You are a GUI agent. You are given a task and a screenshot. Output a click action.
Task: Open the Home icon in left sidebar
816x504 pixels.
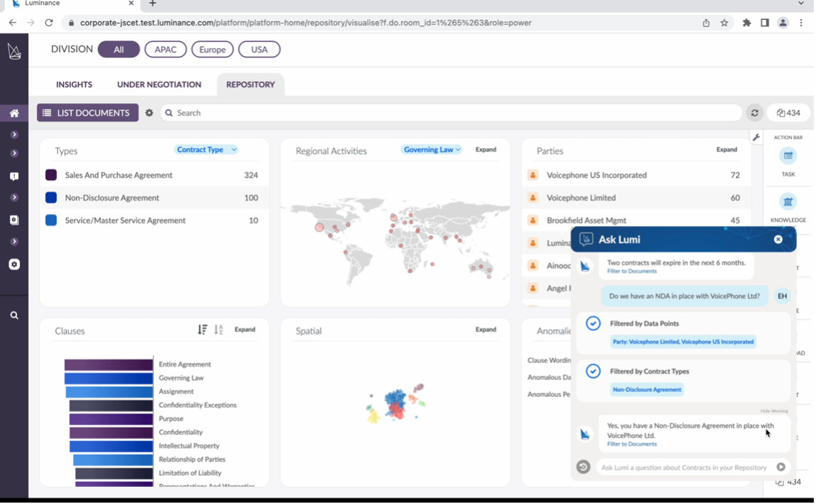pyautogui.click(x=14, y=113)
